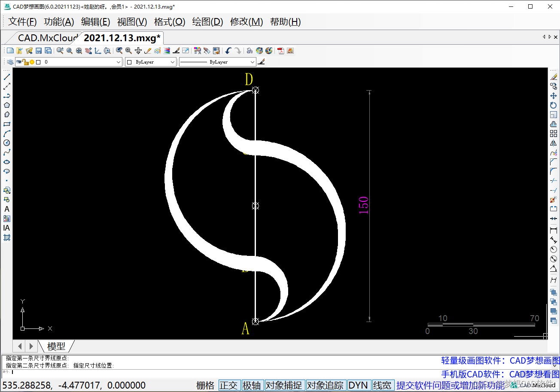
Task: Select the single-line Text tool
Action: click(x=7, y=209)
